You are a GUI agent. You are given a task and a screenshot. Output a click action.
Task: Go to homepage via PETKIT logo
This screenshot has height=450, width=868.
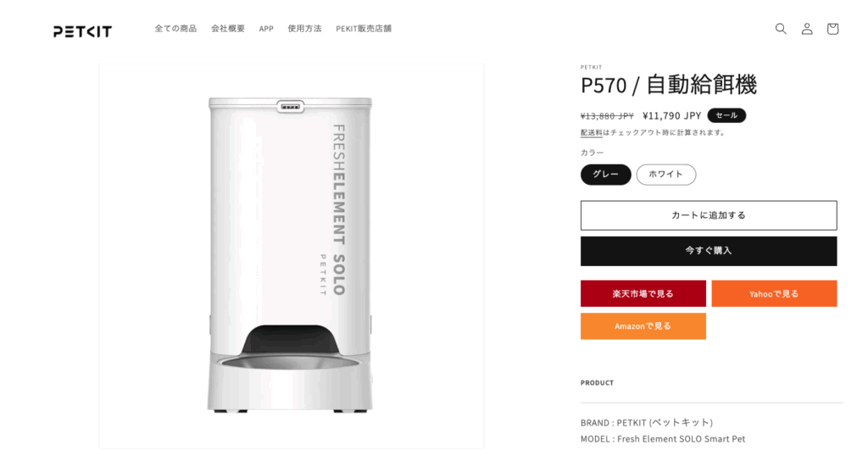coord(82,31)
